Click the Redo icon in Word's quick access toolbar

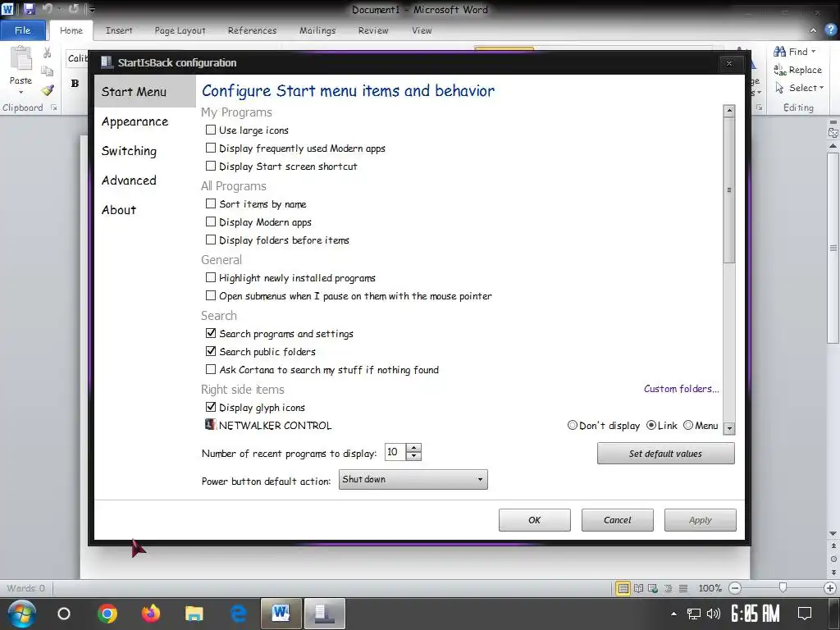pos(73,8)
